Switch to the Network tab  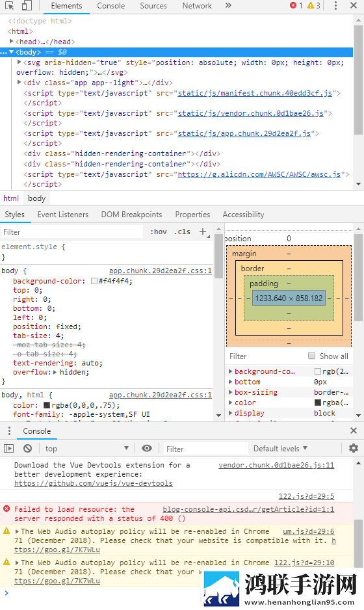pyautogui.click(x=197, y=6)
